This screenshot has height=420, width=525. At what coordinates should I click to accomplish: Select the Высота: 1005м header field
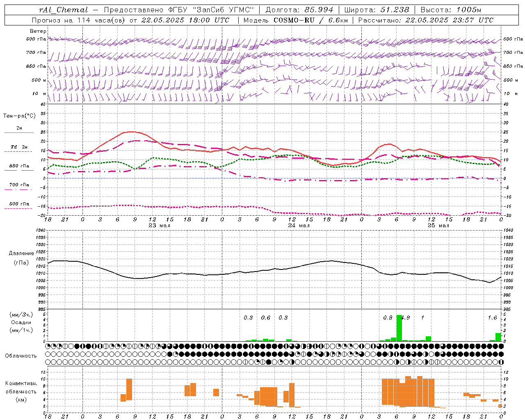point(451,10)
